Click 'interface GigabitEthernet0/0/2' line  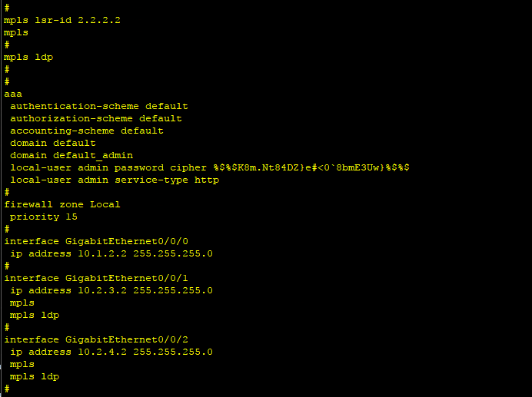tap(96, 339)
